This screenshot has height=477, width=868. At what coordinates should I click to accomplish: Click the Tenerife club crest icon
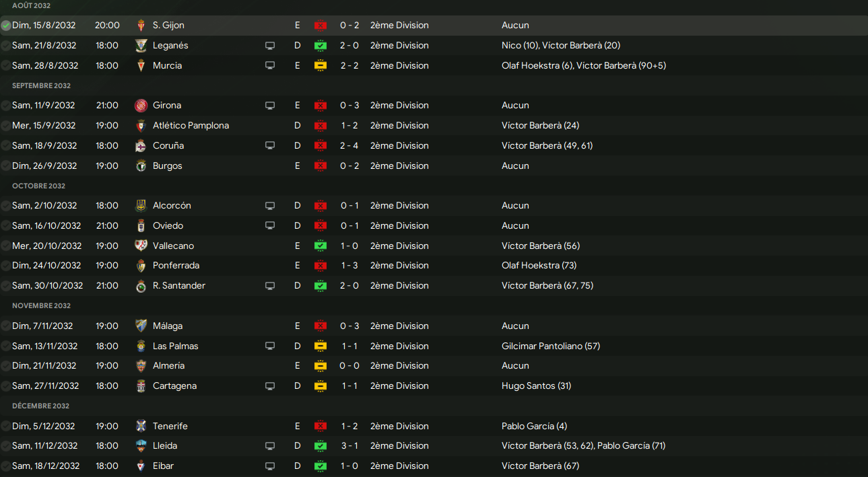pos(141,427)
